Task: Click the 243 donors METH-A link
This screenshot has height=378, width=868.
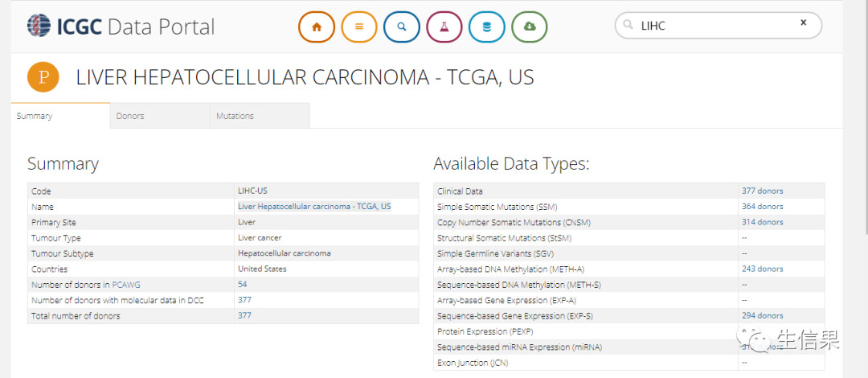Action: [762, 269]
